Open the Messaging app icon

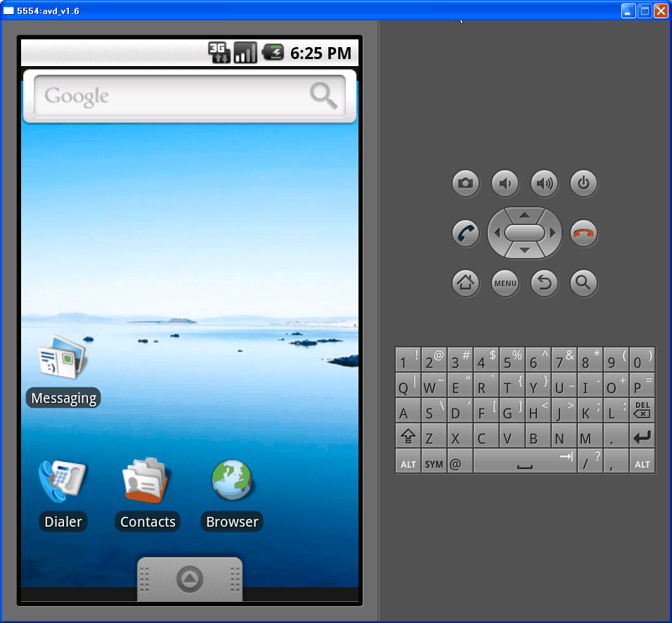pyautogui.click(x=63, y=357)
